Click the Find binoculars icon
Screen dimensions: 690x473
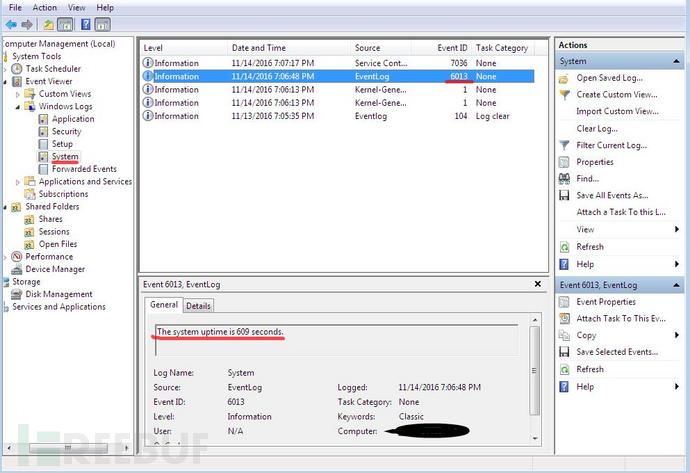coord(565,179)
